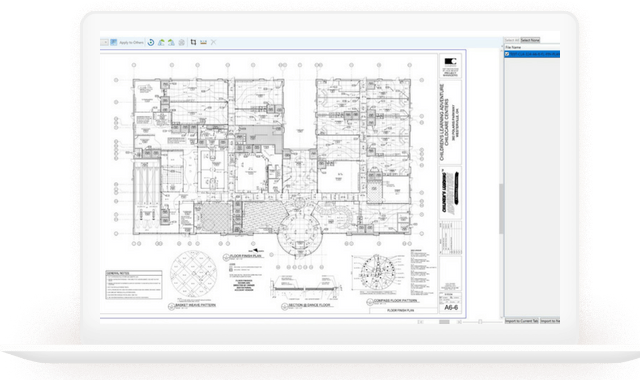Click the greyed-out icon beside the flip icons
The width and height of the screenshot is (640, 380).
[x=182, y=42]
